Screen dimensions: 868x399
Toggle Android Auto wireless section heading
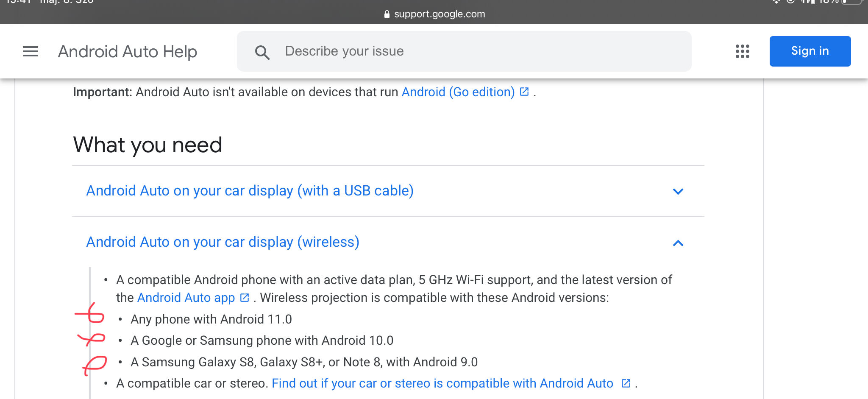point(223,242)
